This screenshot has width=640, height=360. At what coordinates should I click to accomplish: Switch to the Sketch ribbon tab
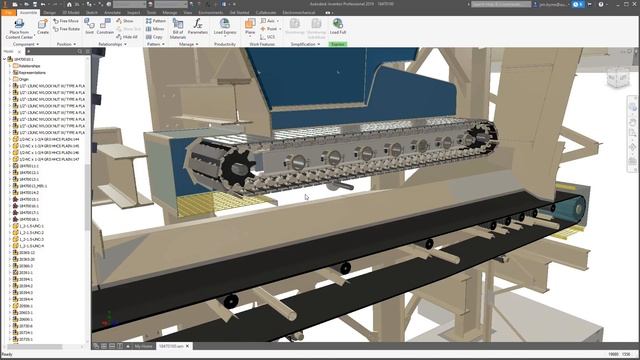click(92, 13)
